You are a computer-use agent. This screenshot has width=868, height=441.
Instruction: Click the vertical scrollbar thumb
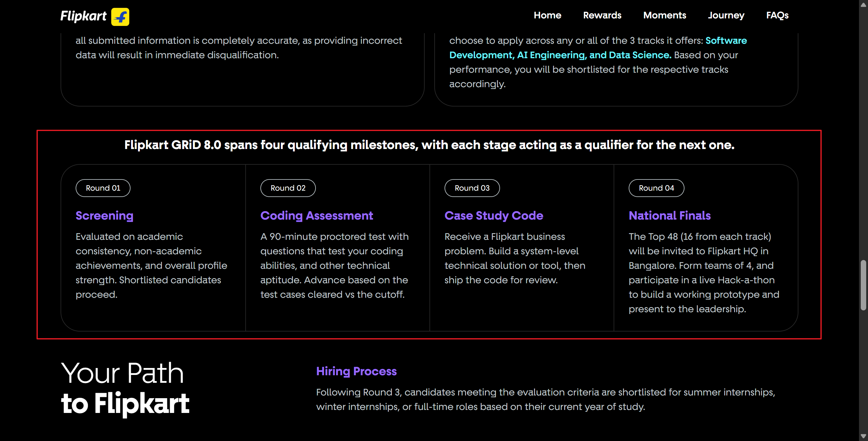click(x=863, y=285)
